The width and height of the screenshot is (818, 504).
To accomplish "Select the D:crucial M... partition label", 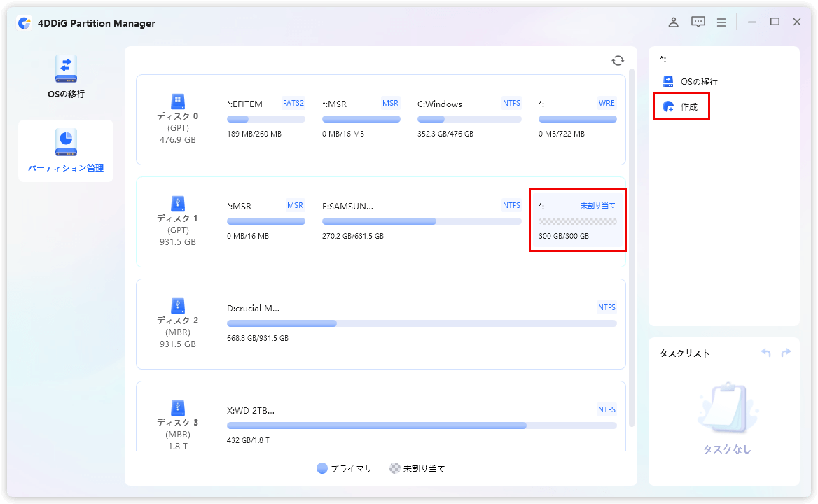I will pos(253,308).
